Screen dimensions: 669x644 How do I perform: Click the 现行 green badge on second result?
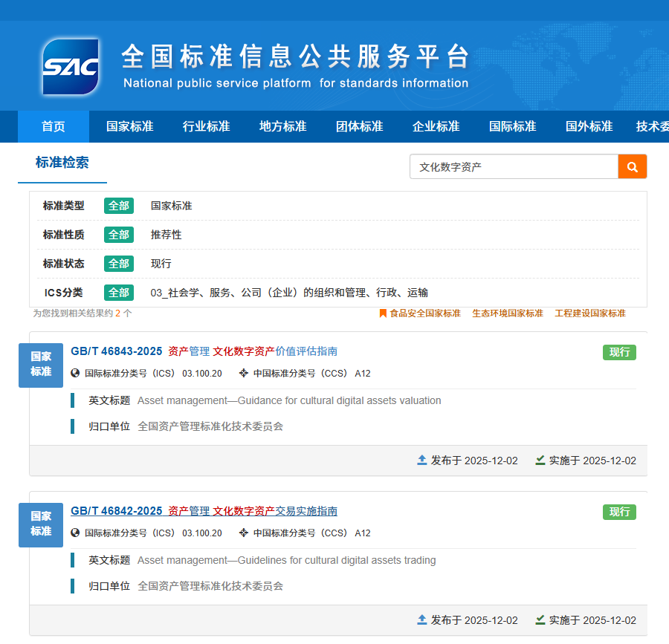[619, 512]
